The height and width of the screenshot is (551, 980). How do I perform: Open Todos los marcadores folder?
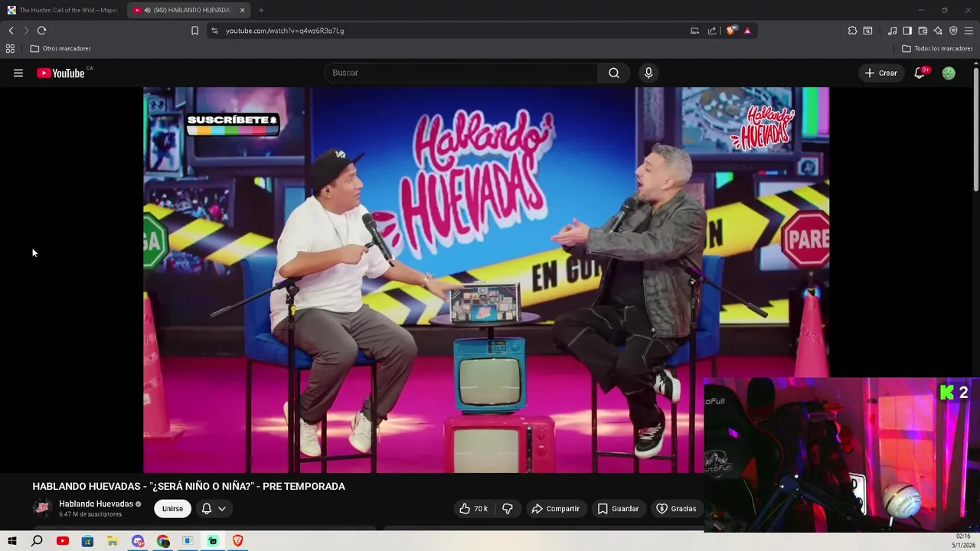point(937,48)
